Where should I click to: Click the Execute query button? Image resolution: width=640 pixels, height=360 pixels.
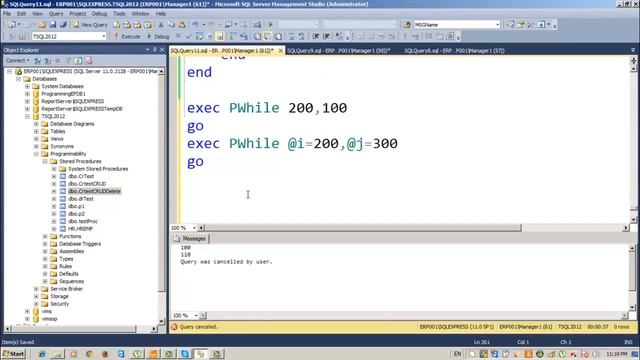[127, 36]
